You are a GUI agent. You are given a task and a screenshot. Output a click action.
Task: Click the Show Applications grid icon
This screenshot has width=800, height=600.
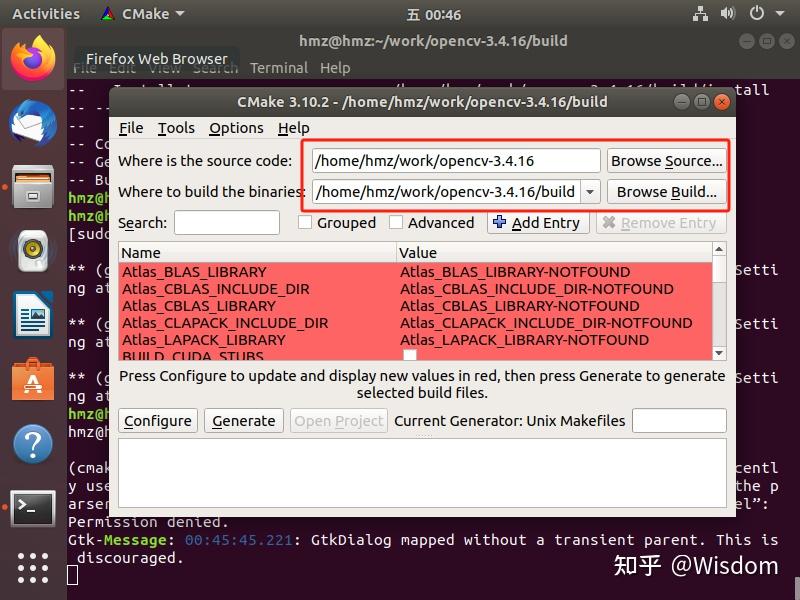(32, 568)
